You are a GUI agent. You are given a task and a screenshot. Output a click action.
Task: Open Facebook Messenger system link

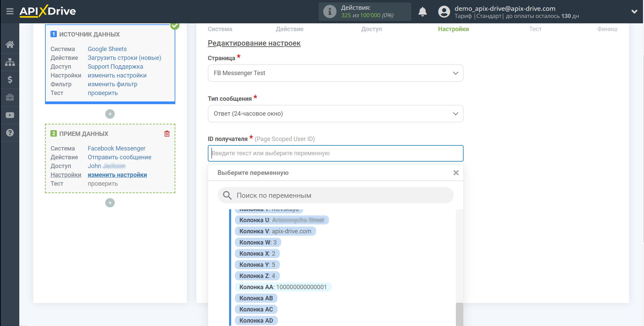[116, 148]
